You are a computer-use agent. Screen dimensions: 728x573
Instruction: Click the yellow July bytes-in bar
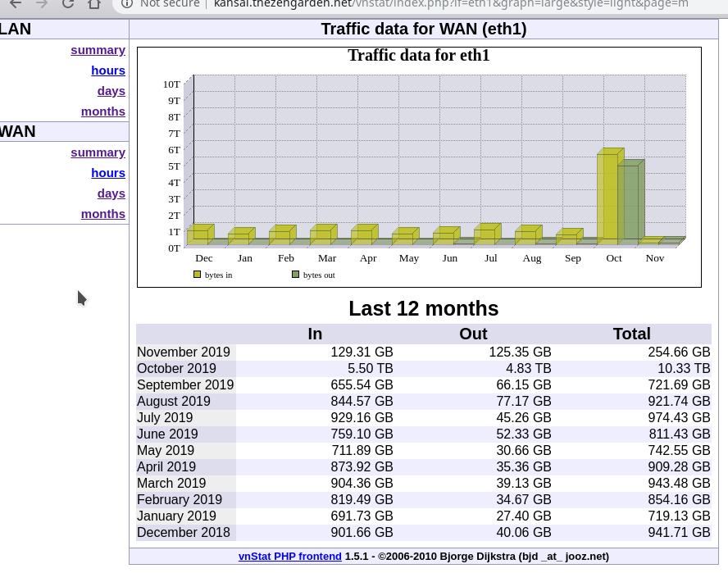pos(488,234)
